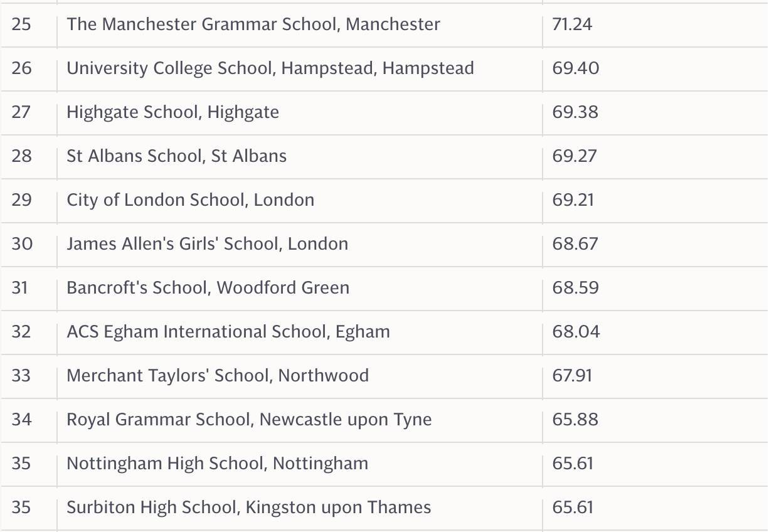Select Highgate School, Highgate name
The height and width of the screenshot is (532, 769).
pos(172,112)
